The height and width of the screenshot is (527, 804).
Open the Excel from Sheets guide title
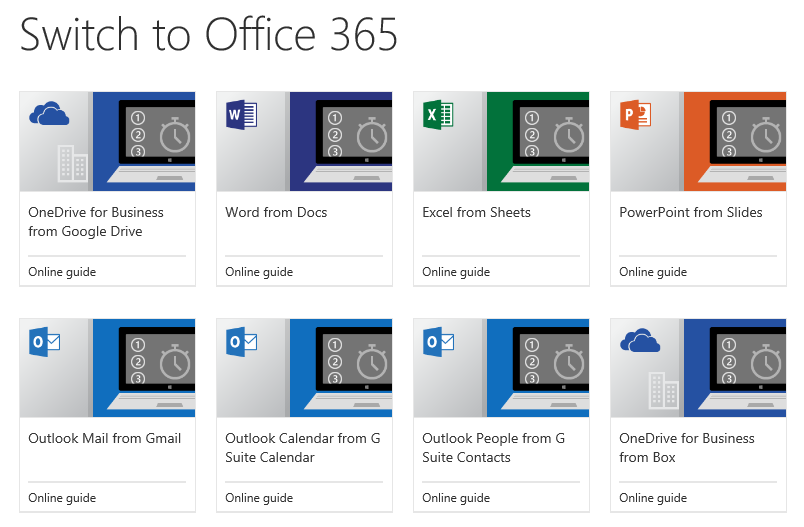coord(476,212)
